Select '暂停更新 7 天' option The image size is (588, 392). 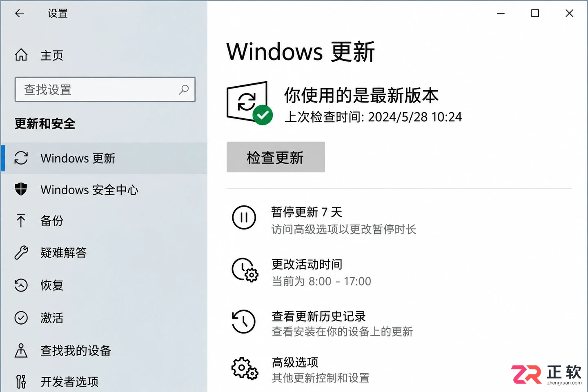pyautogui.click(x=307, y=212)
